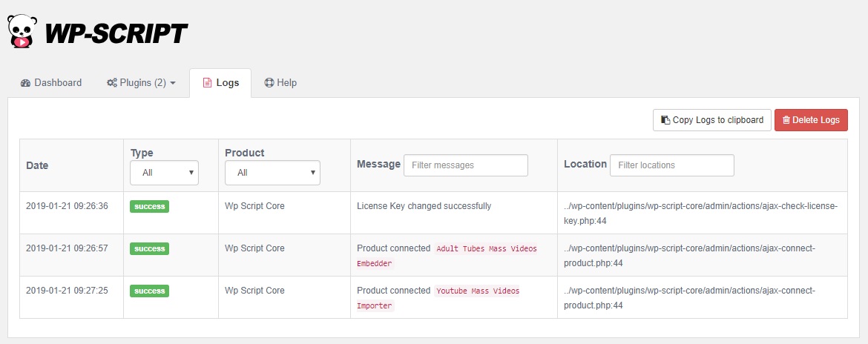Click the Help lifebuoy icon

pos(269,83)
